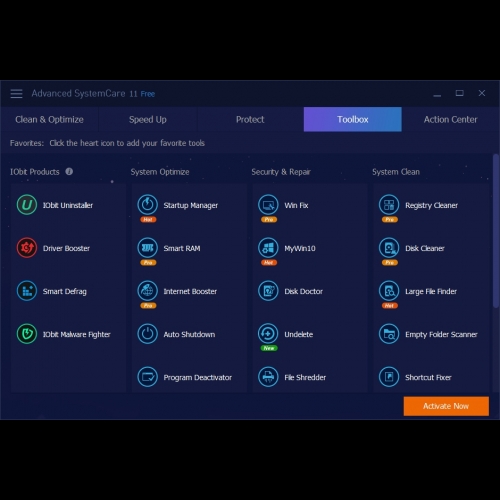
Task: Click the File Shredder text label
Action: pos(305,377)
